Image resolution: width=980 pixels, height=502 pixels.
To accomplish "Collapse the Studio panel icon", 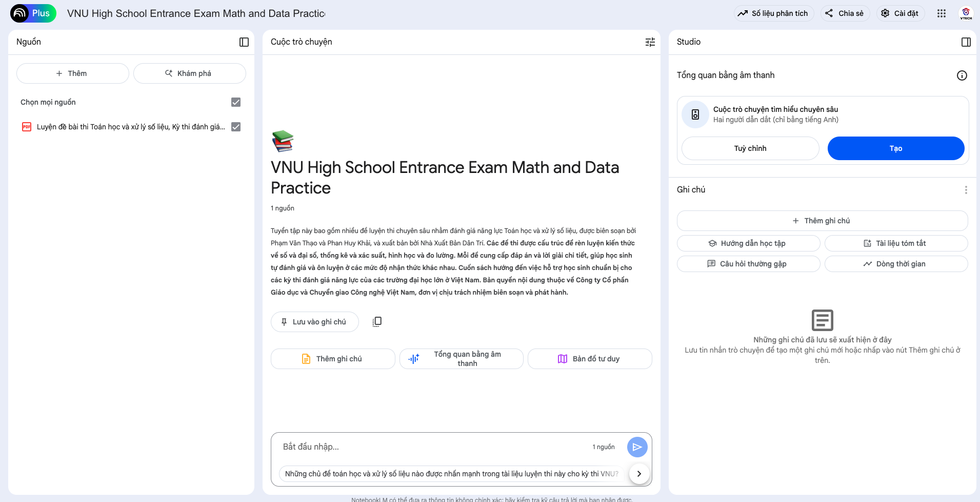I will pos(966,42).
